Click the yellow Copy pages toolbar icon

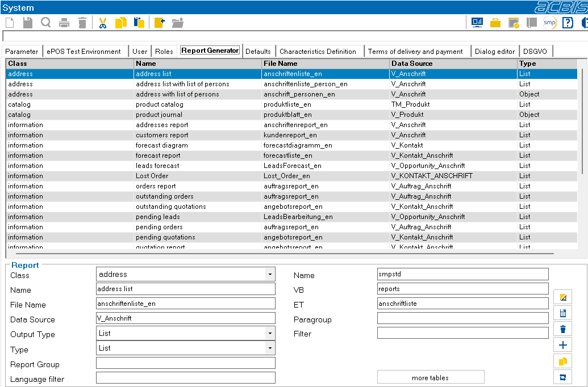pyautogui.click(x=121, y=23)
